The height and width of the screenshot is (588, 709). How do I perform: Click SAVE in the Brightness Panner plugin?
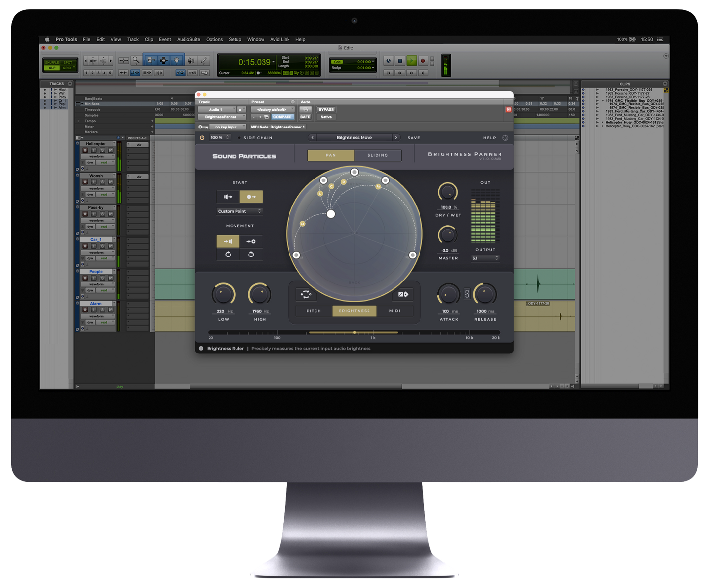pos(414,138)
